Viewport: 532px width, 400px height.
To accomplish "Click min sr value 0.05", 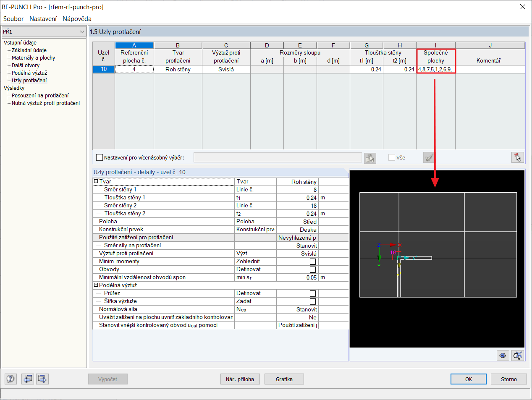I will tap(298, 277).
